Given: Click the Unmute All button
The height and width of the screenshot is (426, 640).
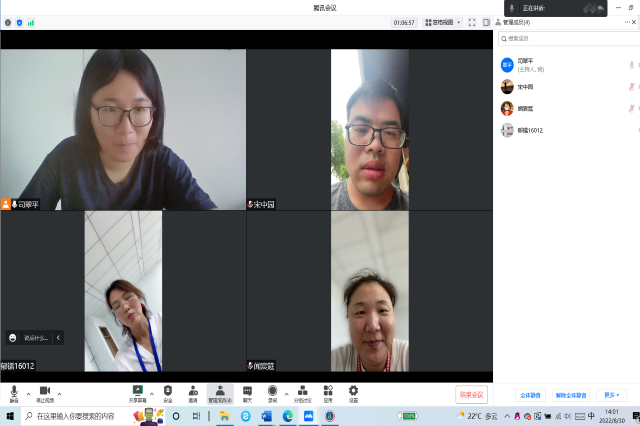Looking at the screenshot, I should (570, 395).
